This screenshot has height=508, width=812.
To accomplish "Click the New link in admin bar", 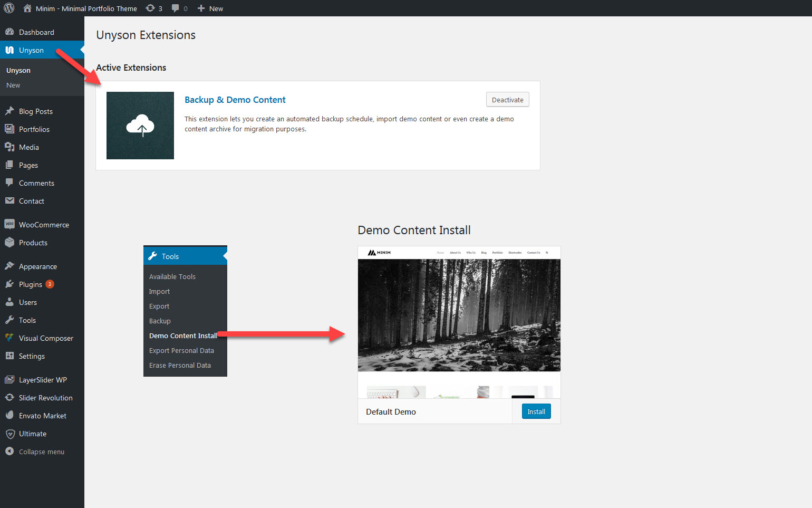I will (216, 8).
